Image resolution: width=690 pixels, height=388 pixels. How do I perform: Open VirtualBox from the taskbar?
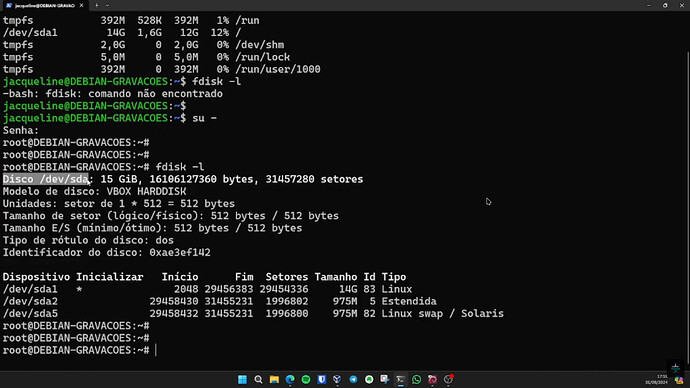[x=337, y=380]
